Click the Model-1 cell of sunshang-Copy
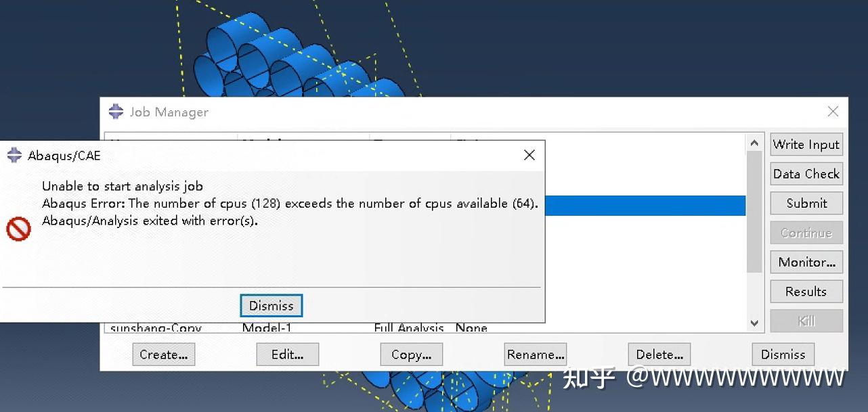 pyautogui.click(x=267, y=328)
